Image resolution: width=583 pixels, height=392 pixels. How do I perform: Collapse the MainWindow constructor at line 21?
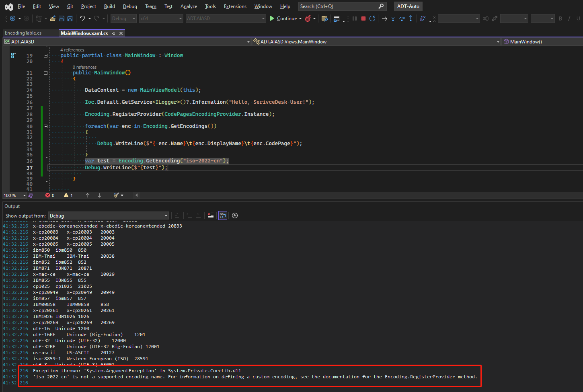45,73
